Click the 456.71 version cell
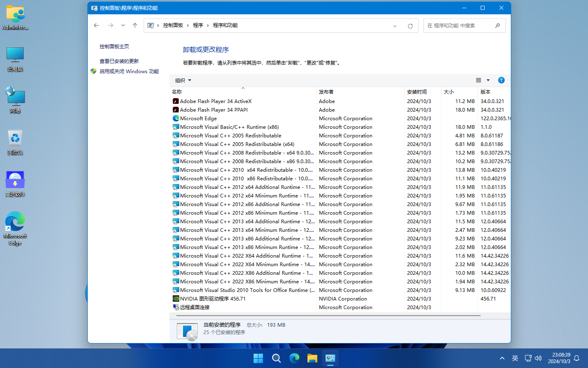The height and width of the screenshot is (368, 588). (x=488, y=299)
